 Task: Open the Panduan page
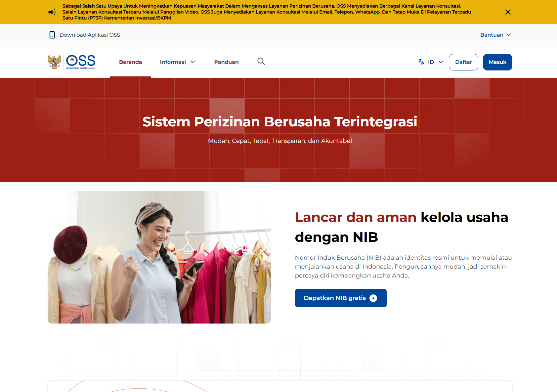tap(226, 62)
